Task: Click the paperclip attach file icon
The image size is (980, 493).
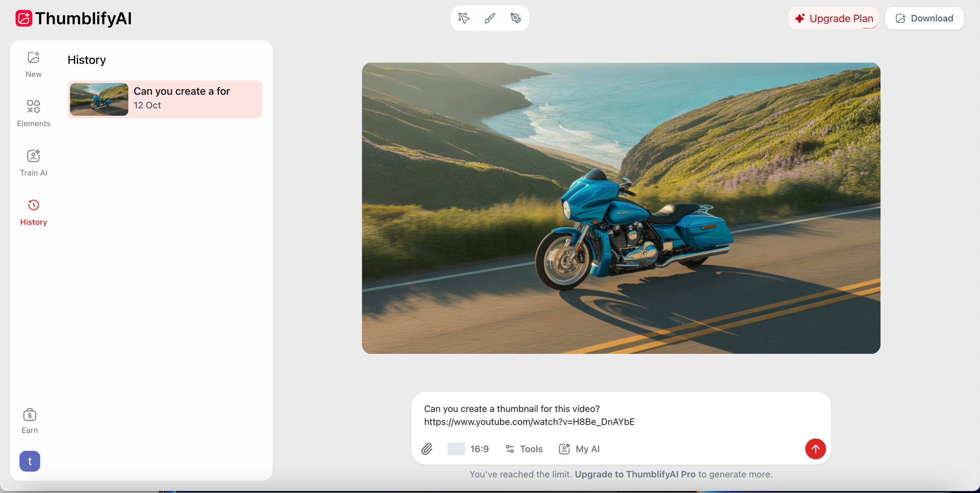Action: pos(427,449)
